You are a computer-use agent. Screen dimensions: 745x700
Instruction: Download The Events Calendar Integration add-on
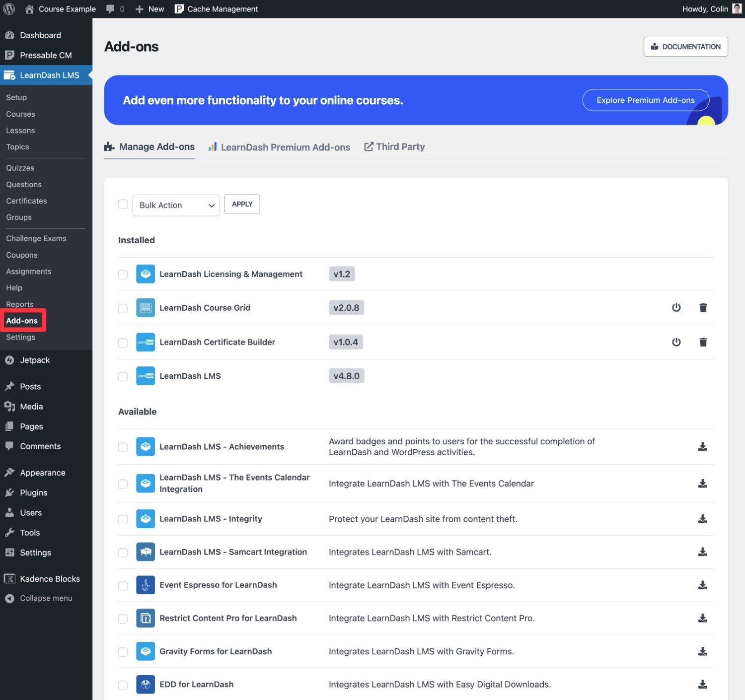tap(702, 484)
